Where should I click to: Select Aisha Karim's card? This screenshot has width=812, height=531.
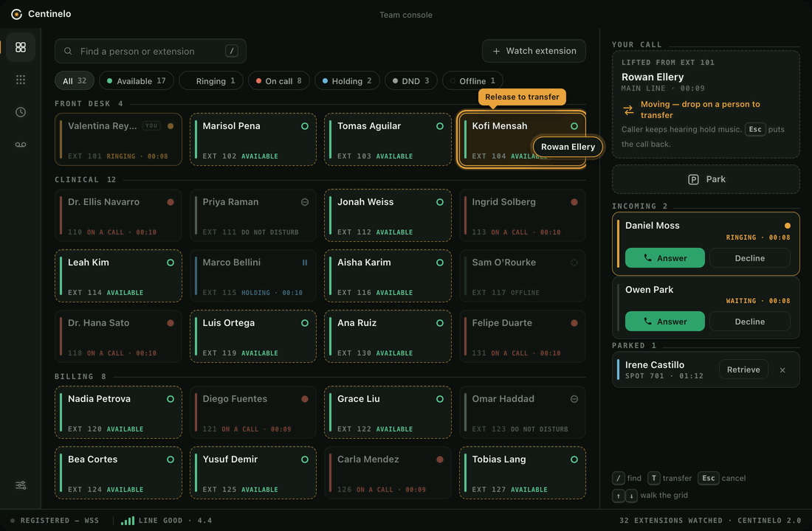[x=388, y=276]
